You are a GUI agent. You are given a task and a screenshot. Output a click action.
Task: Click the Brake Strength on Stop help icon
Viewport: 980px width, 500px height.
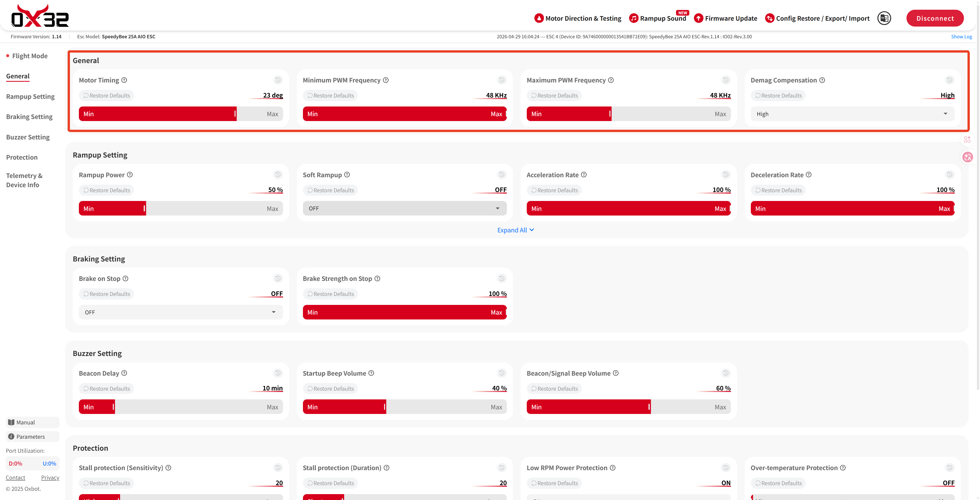coord(377,278)
